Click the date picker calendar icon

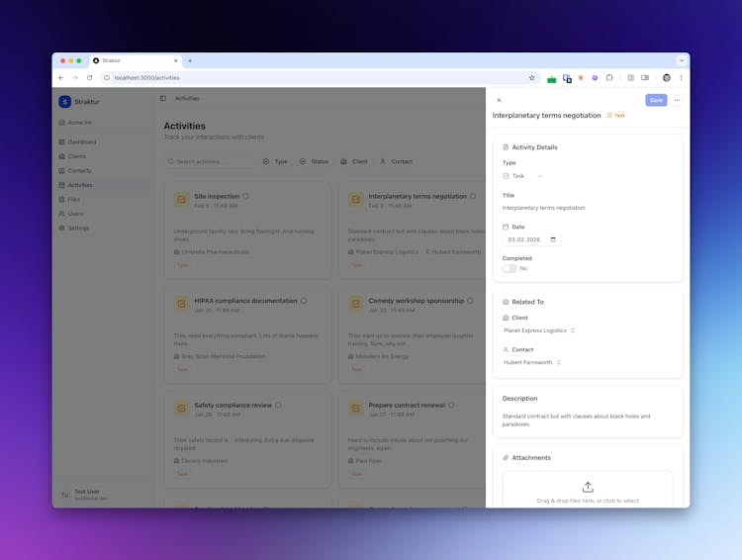[x=553, y=239]
